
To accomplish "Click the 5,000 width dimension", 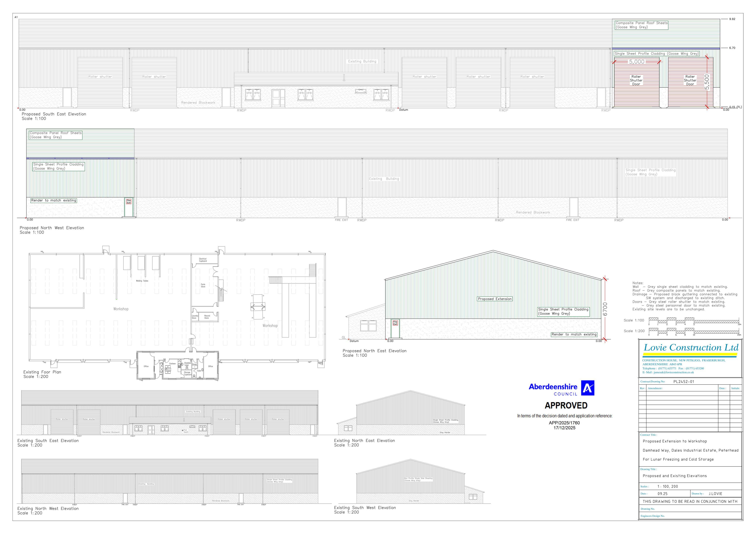I will click(x=637, y=62).
